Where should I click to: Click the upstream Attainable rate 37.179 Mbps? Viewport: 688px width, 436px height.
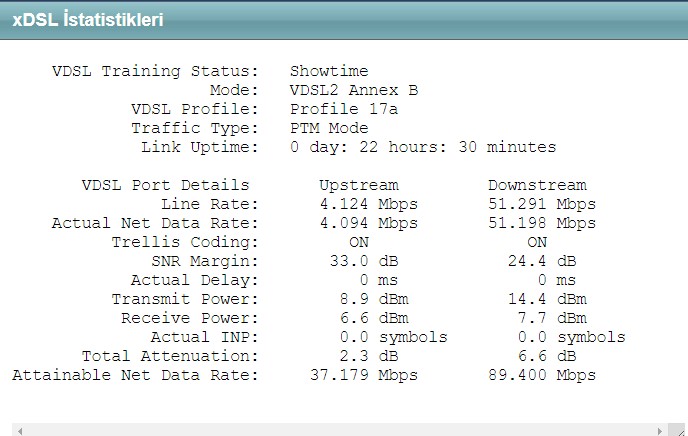click(363, 375)
